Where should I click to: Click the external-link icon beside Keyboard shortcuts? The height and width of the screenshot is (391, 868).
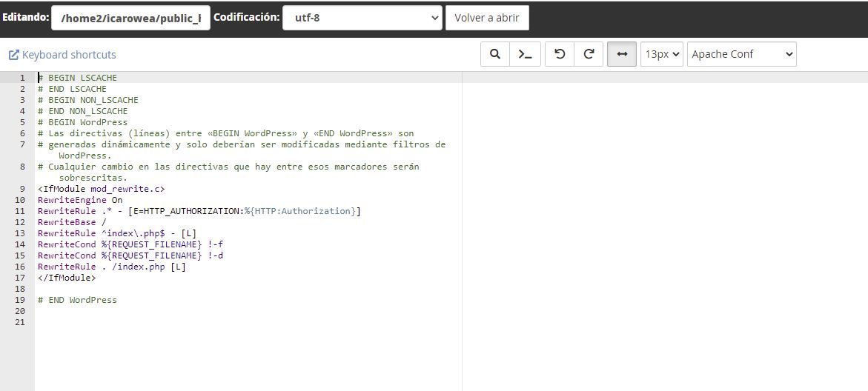(14, 55)
